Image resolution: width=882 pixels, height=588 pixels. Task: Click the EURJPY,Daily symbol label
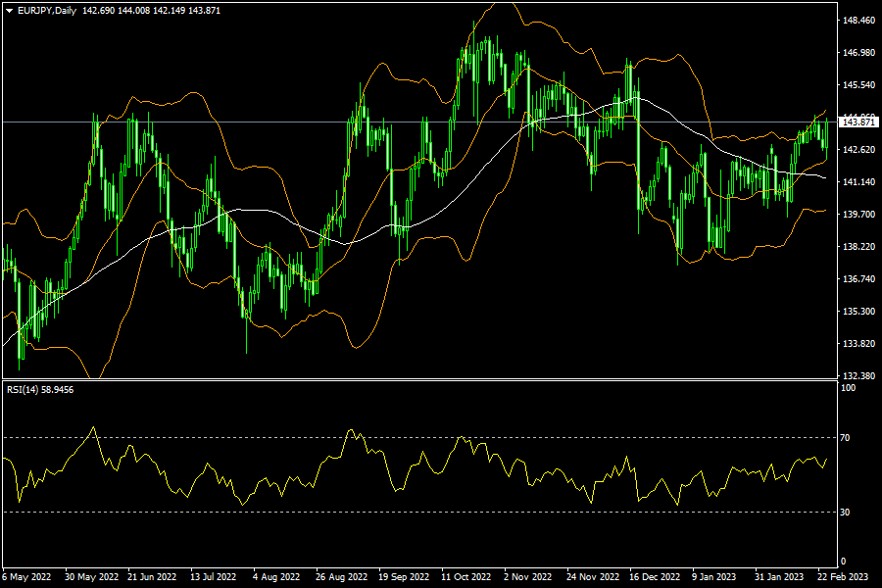coord(47,11)
